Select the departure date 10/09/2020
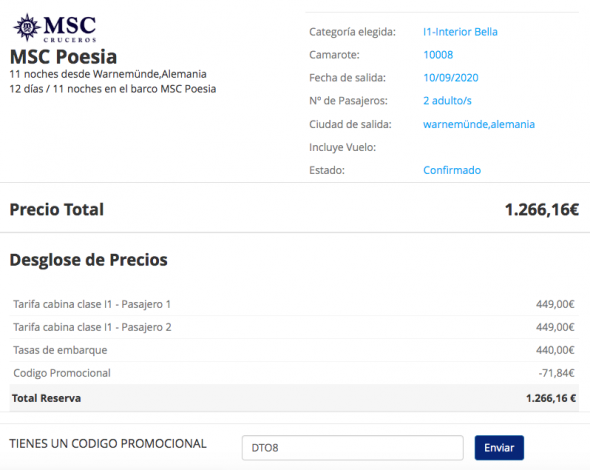The width and height of the screenshot is (590, 470). tap(451, 78)
